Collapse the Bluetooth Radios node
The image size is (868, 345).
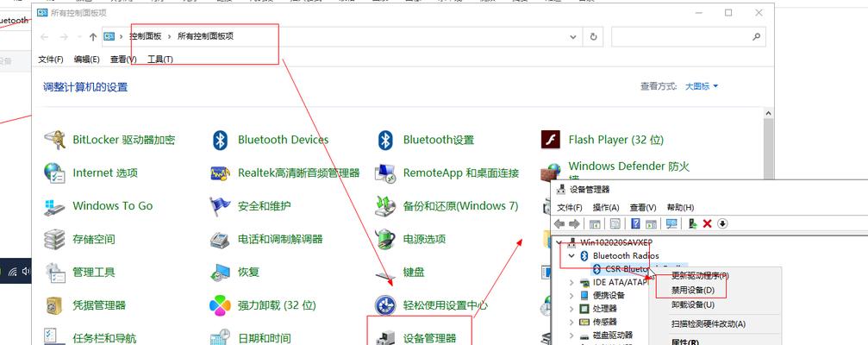pyautogui.click(x=571, y=256)
